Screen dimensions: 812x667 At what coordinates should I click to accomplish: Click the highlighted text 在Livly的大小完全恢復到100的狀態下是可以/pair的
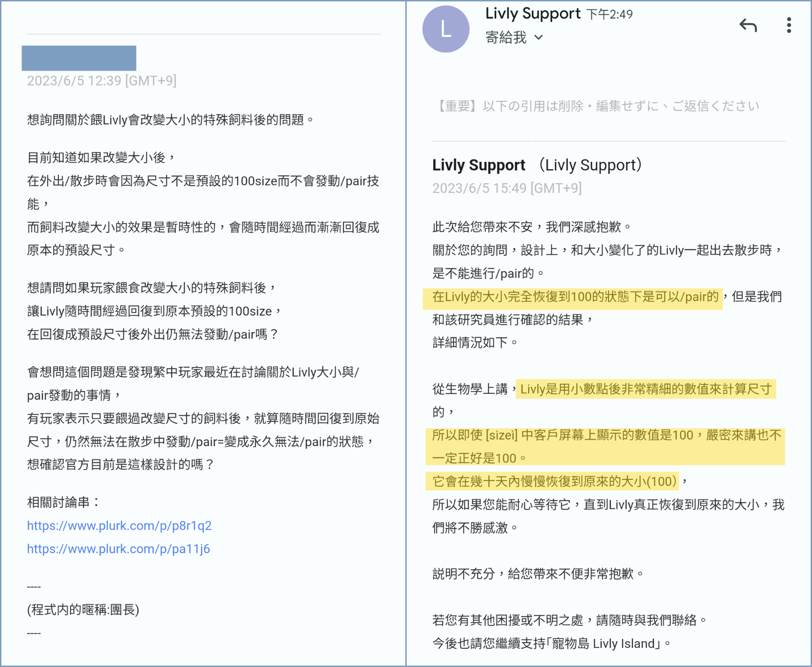(575, 297)
